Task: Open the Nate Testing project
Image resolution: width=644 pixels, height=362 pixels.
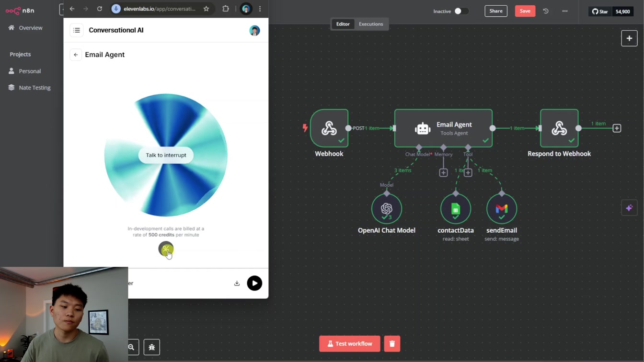Action: click(29, 88)
